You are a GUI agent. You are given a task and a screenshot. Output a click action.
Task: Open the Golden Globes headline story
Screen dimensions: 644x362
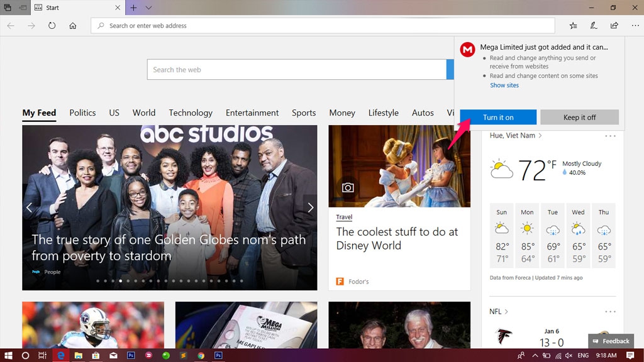[x=169, y=248]
